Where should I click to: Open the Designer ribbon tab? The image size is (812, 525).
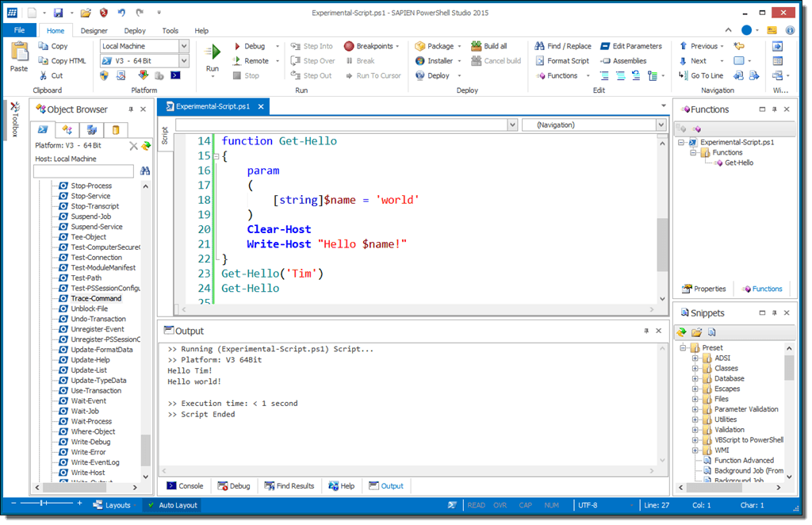coord(94,31)
